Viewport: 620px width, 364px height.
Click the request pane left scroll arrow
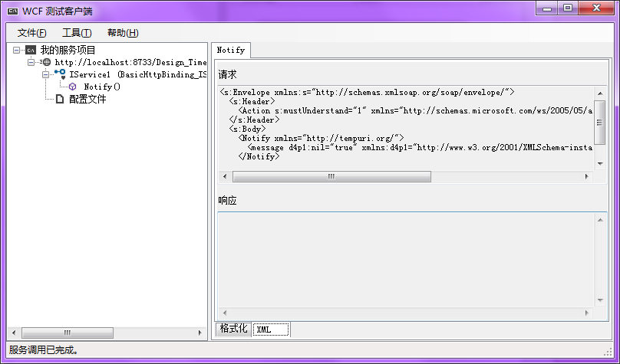tap(225, 176)
